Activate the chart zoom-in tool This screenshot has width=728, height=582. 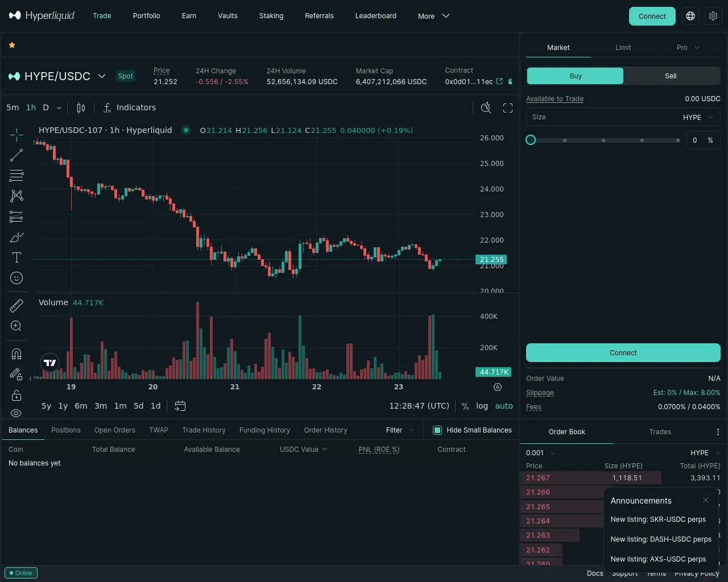click(x=16, y=326)
